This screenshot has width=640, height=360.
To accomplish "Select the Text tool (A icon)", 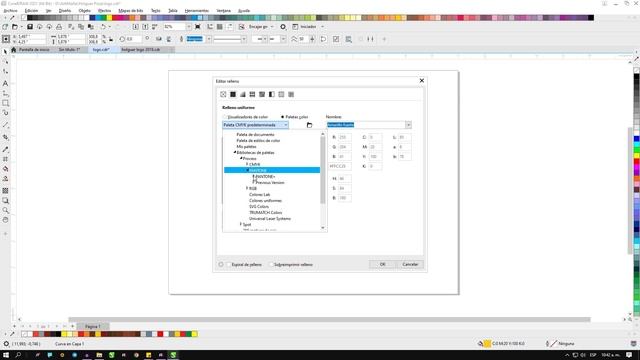I will tap(5, 83).
